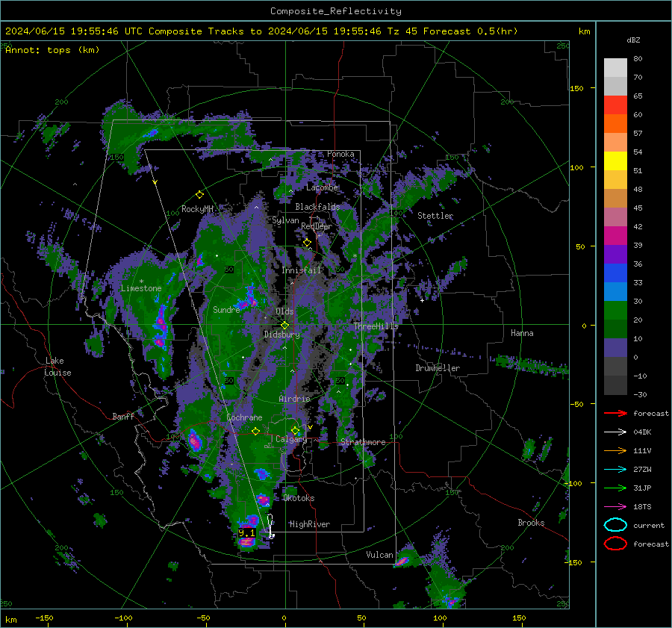Click the Innisfail label

(x=301, y=270)
